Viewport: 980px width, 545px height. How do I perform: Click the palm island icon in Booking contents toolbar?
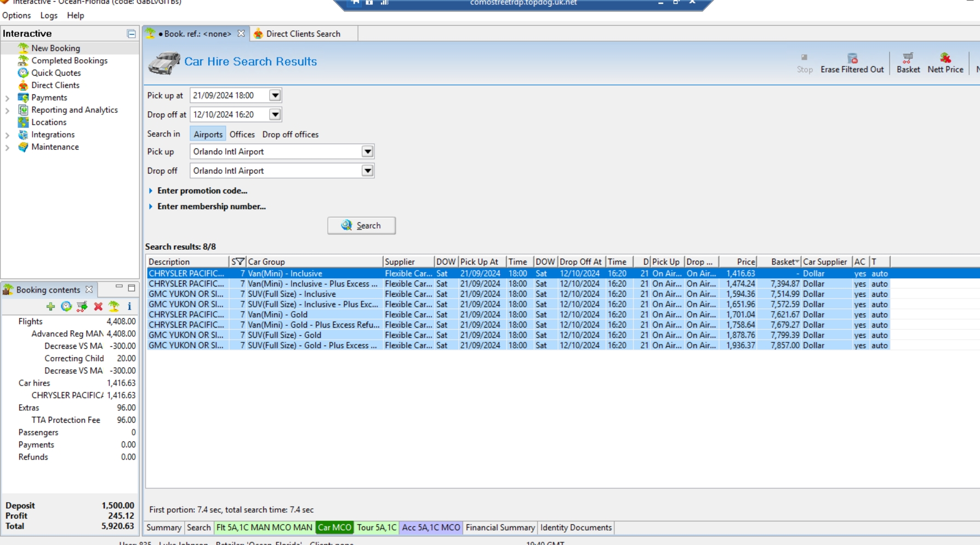click(114, 307)
